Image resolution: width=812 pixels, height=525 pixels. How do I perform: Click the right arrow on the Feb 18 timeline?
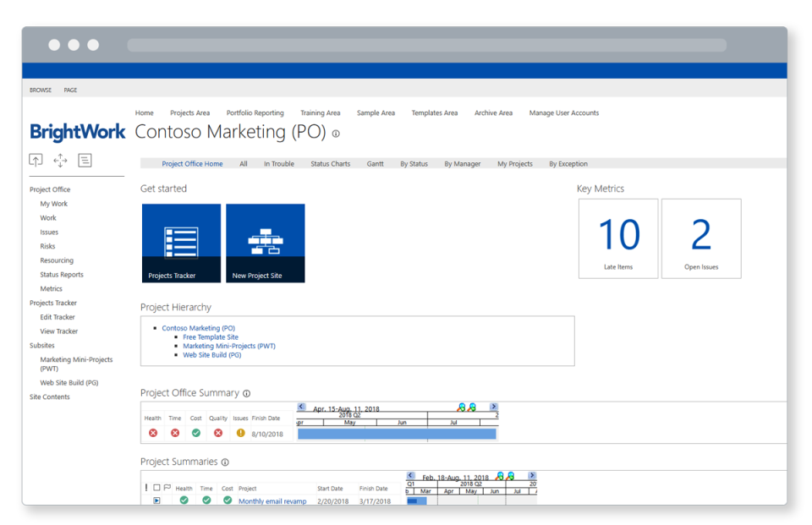(x=530, y=475)
